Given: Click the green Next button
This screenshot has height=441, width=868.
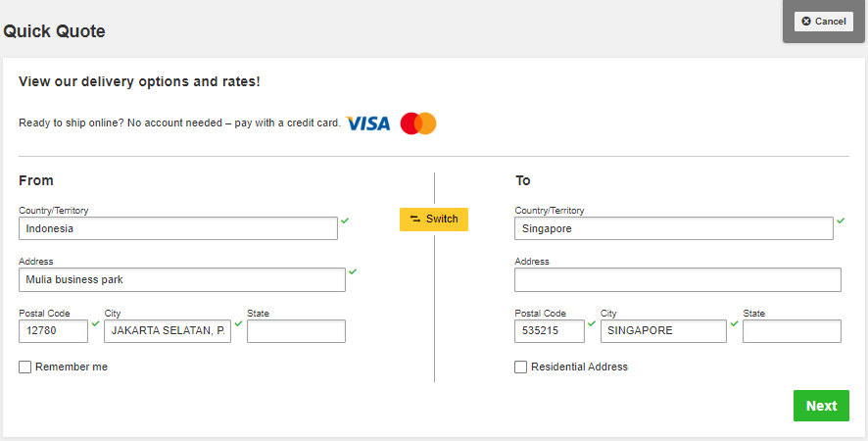Looking at the screenshot, I should tap(821, 406).
